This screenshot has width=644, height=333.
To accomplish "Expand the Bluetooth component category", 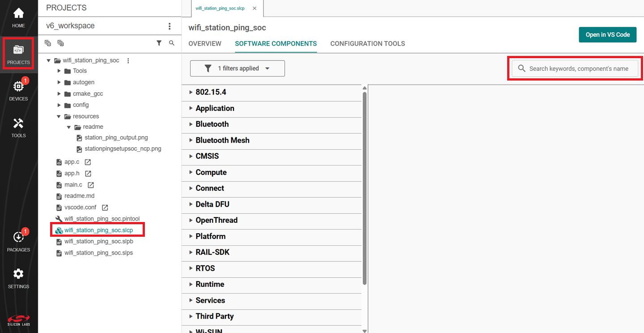I will (212, 124).
